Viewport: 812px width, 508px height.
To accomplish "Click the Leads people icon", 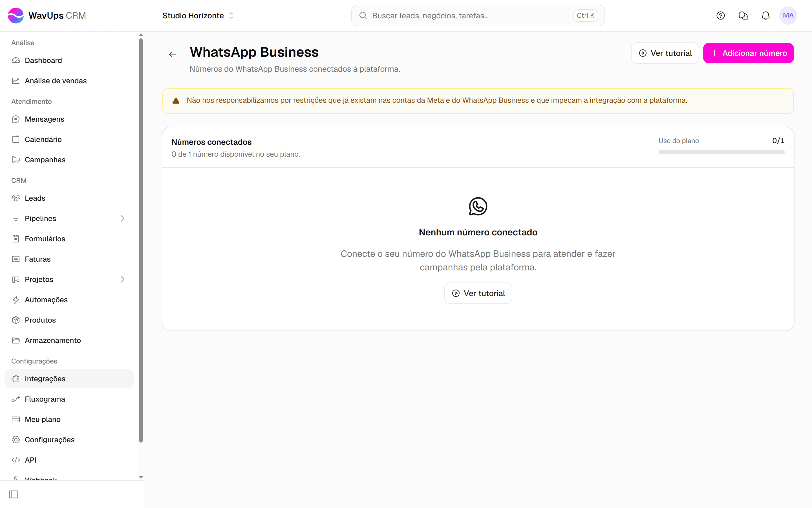I will (16, 198).
